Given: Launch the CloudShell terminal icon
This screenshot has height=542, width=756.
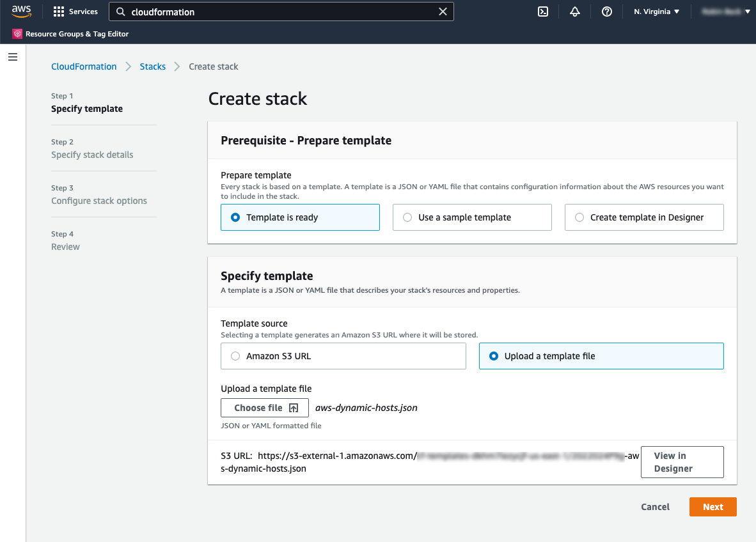Looking at the screenshot, I should tap(543, 12).
